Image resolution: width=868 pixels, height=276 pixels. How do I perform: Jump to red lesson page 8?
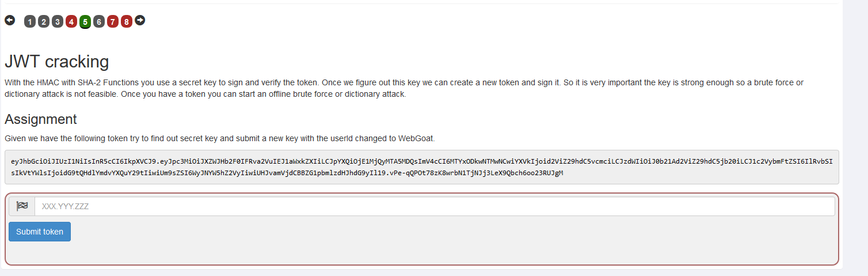[126, 22]
